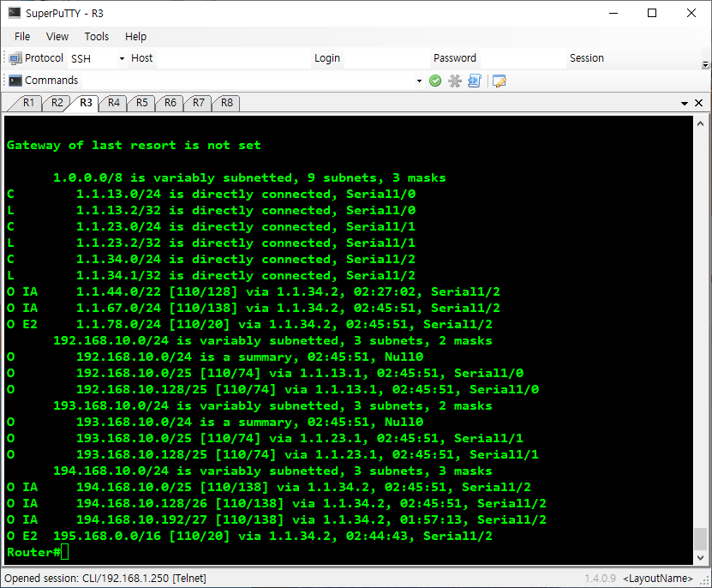The width and height of the screenshot is (712, 588).
Task: Open the File menu
Action: 22,37
